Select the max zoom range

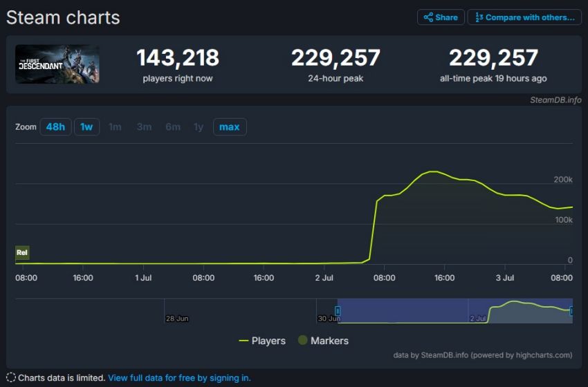point(230,127)
